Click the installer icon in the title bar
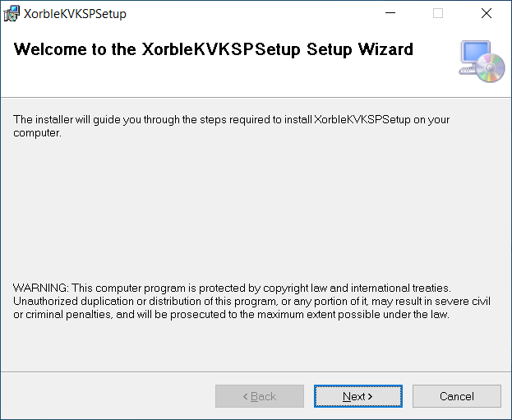The height and width of the screenshot is (420, 512). click(12, 13)
